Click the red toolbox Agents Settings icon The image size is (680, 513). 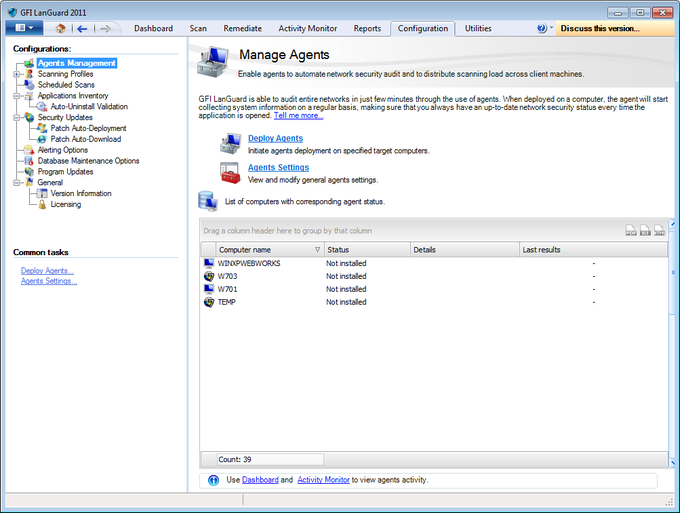pyautogui.click(x=230, y=173)
